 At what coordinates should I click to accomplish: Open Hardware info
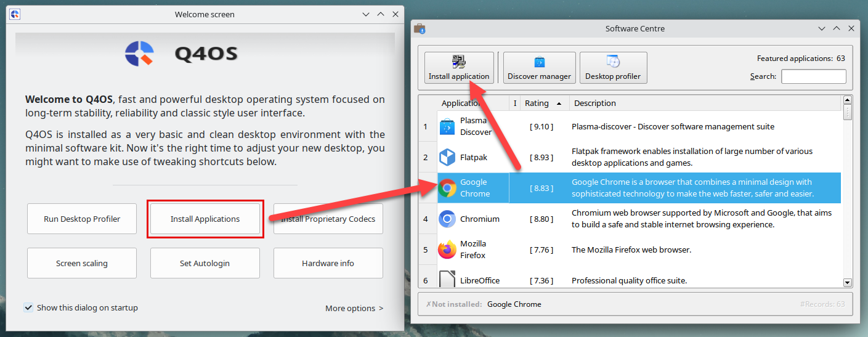click(328, 263)
